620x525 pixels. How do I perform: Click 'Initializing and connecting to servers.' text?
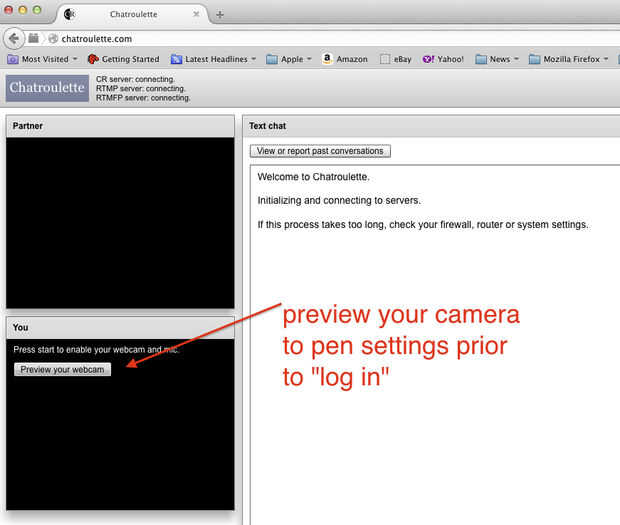tap(339, 200)
